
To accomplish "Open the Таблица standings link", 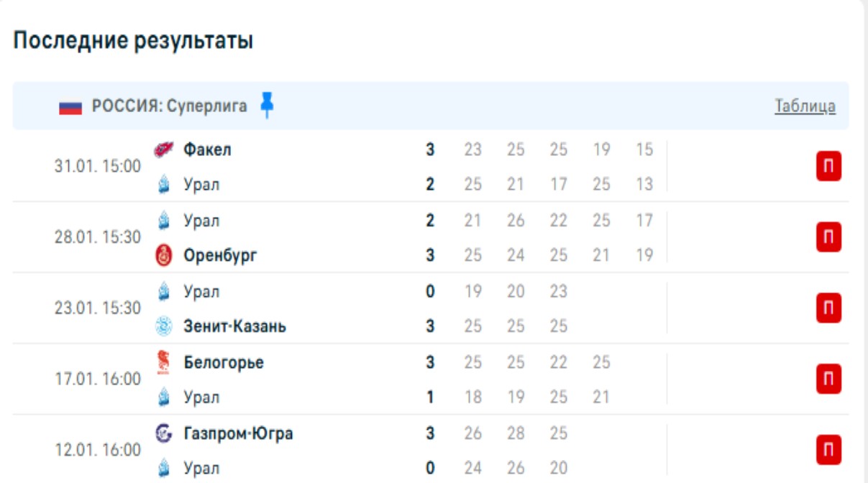I will [x=805, y=106].
